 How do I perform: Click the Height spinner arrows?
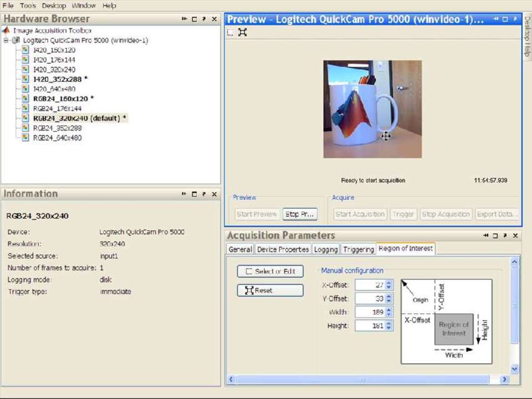coord(389,326)
